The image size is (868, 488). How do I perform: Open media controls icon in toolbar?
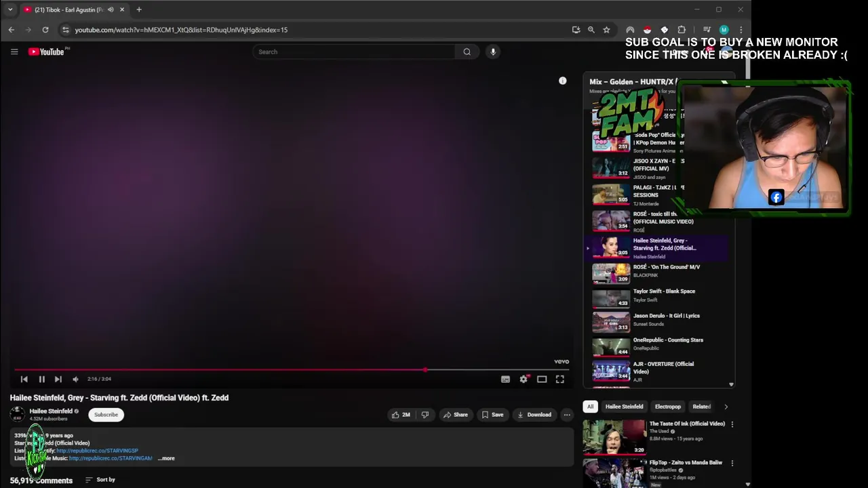coord(707,30)
